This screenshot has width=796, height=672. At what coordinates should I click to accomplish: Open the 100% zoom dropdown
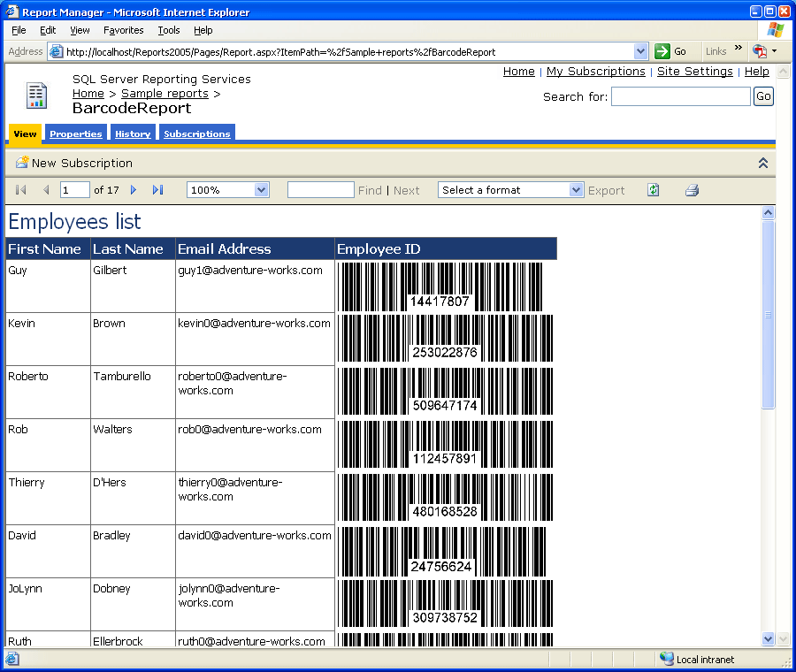tap(261, 190)
